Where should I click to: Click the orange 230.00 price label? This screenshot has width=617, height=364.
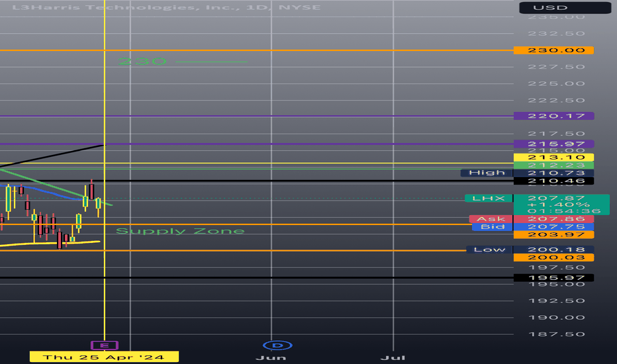coord(553,50)
